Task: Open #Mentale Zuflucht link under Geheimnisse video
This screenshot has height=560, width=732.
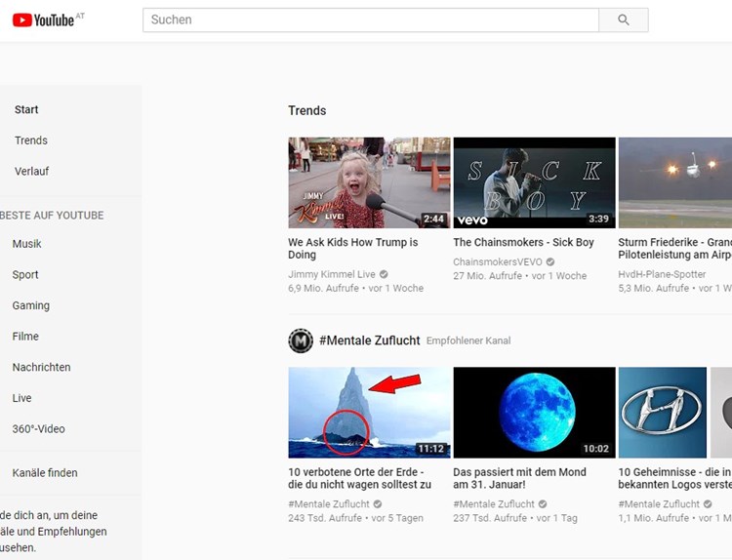Action: (x=659, y=504)
